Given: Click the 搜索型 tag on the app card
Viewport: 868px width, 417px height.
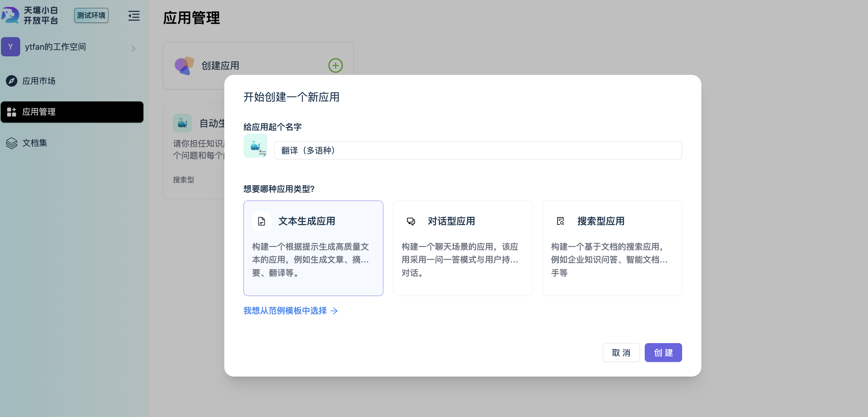Looking at the screenshot, I should click(x=184, y=180).
